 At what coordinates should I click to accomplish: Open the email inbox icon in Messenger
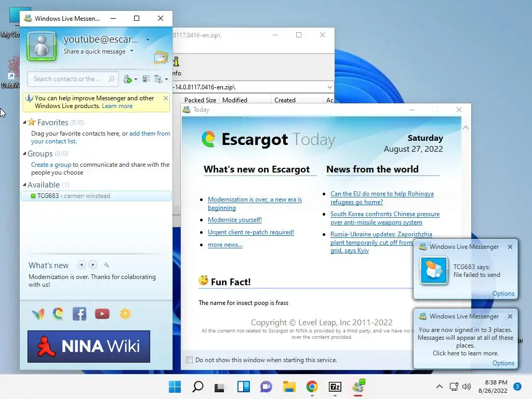coord(161,57)
